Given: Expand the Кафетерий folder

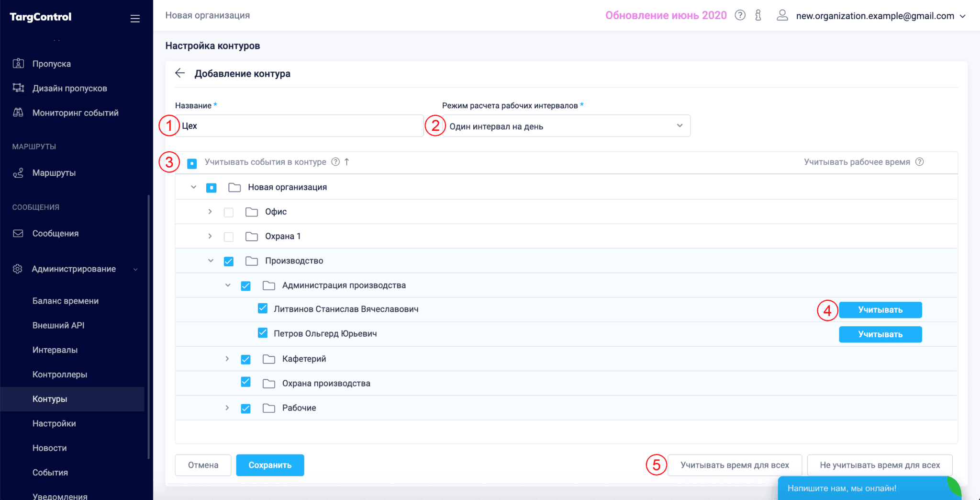Looking at the screenshot, I should (x=227, y=359).
